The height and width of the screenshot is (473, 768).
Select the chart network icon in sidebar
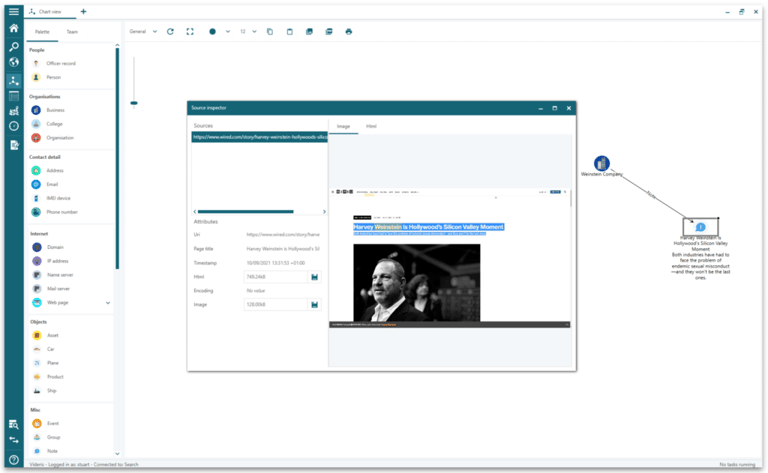click(14, 80)
